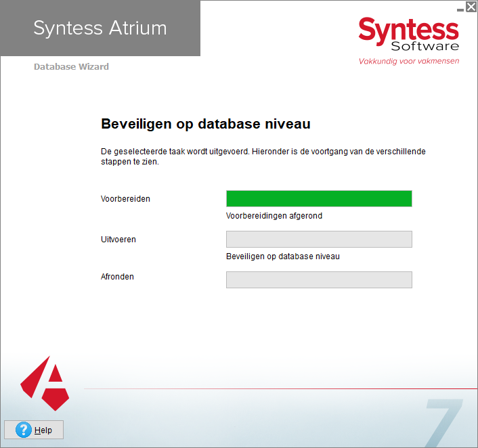This screenshot has height=448, width=478.
Task: Click the 'Voorbereiden' label
Action: tap(125, 199)
